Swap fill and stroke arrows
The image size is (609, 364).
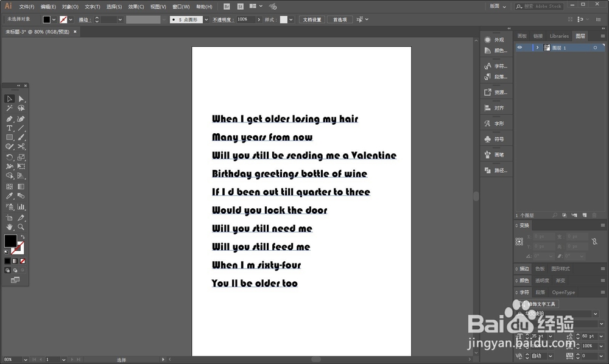23,237
